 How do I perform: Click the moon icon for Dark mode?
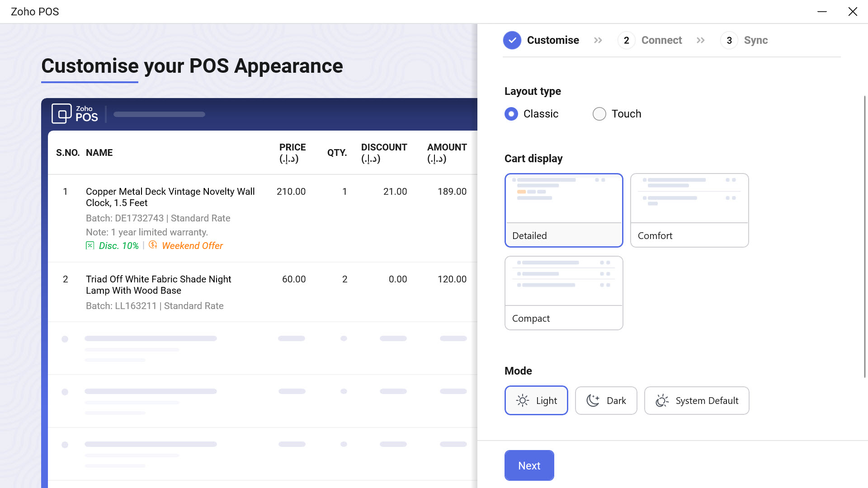point(593,400)
